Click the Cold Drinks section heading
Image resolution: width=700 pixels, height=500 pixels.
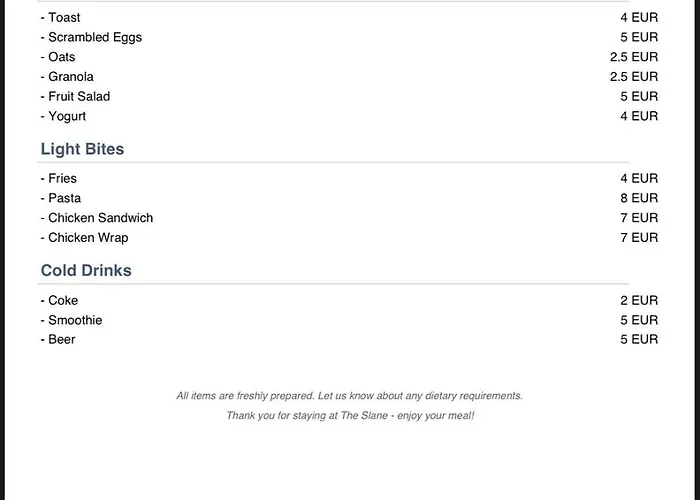point(86,271)
